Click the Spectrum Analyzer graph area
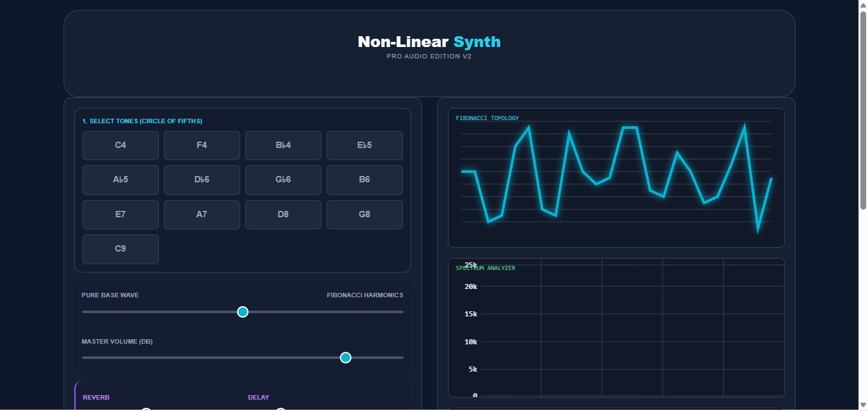This screenshot has width=868, height=411. (616, 328)
